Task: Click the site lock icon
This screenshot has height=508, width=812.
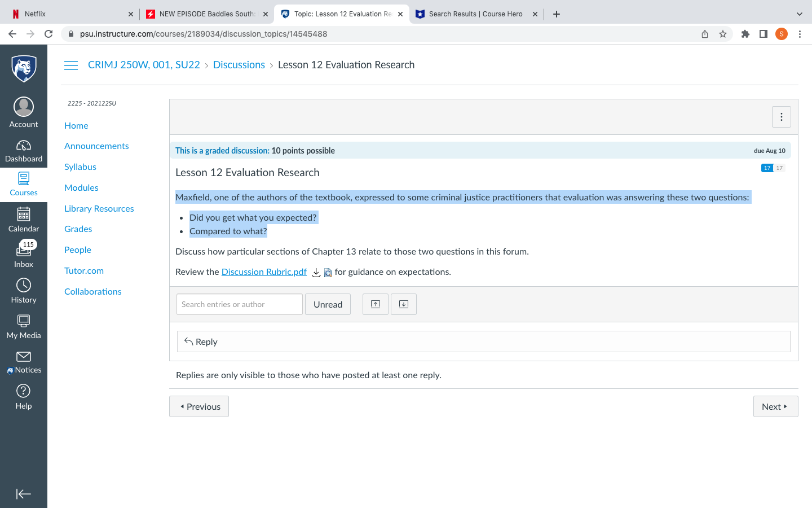Action: click(x=71, y=34)
